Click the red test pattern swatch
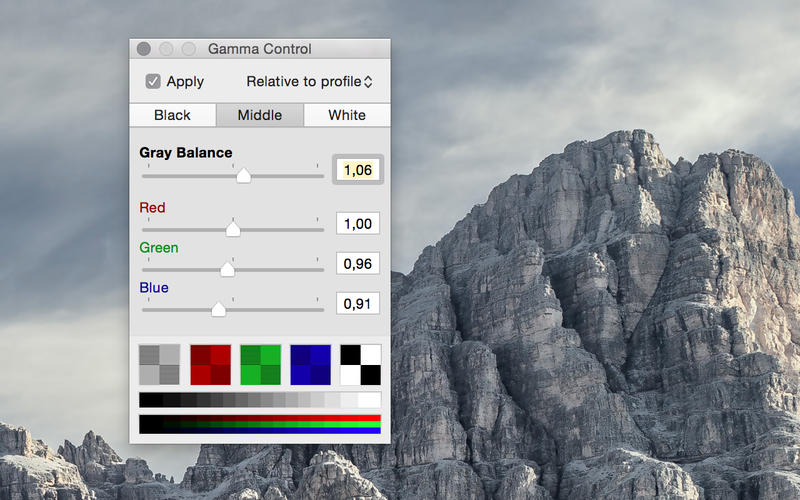Screen dimensions: 800x500 [x=210, y=365]
